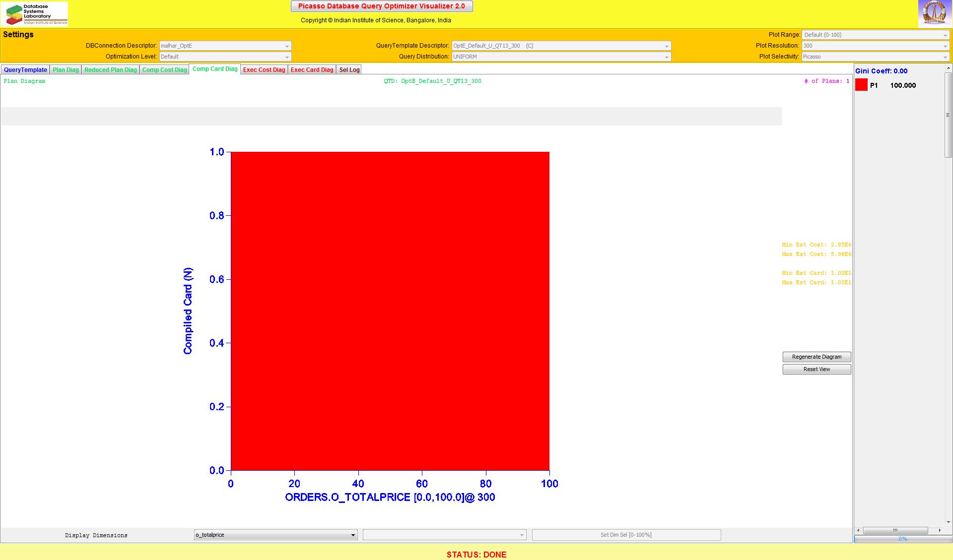Expand the Plot Selectivity dropdown

[x=875, y=57]
